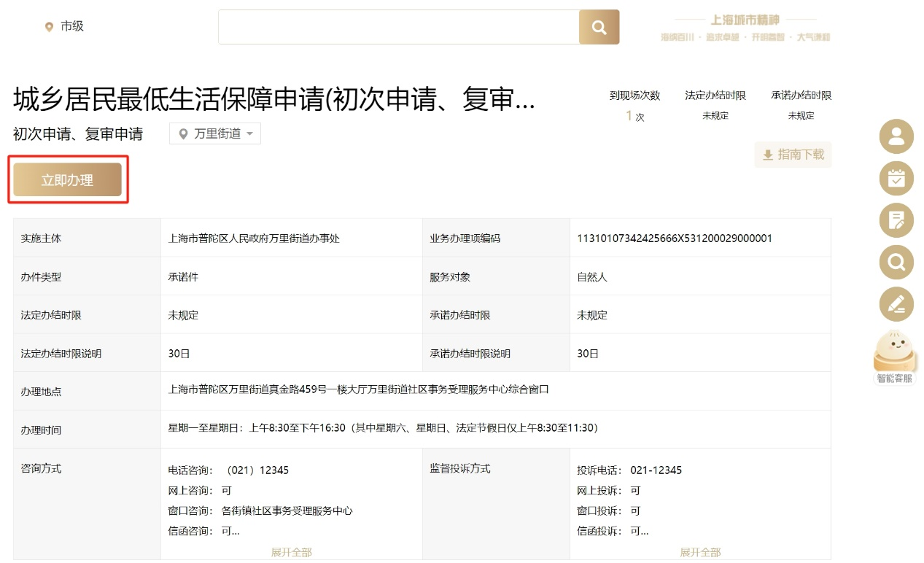Click the 电话咨询 (021) 12345 number
Screen dimensions: 924x563
tap(257, 470)
